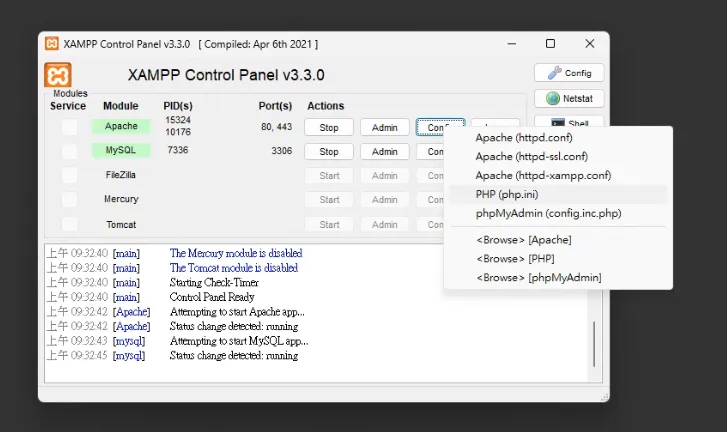Open FileZilla Admin
This screenshot has width=727, height=432.
click(385, 176)
